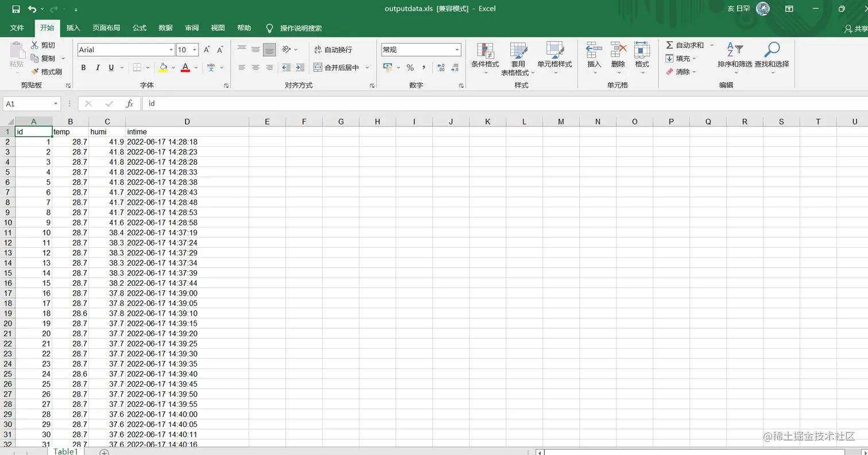Insert cells via the 单元格 group 插入 button

(x=594, y=59)
